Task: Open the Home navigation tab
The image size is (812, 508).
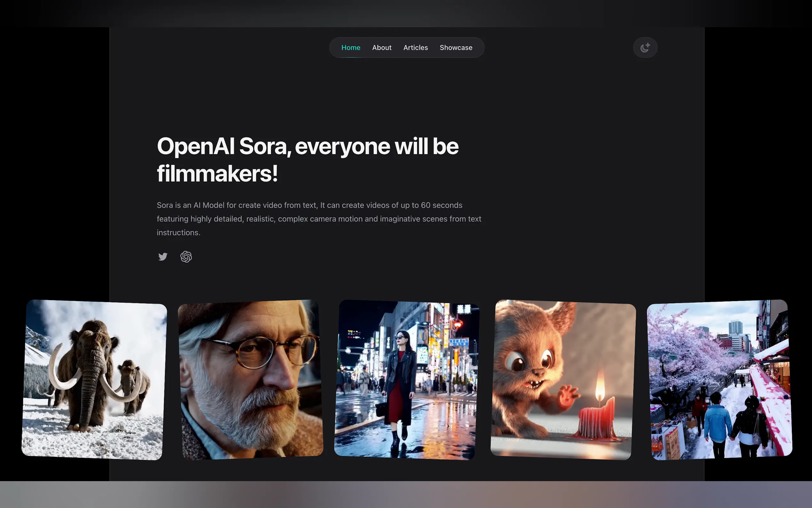Action: click(x=350, y=47)
